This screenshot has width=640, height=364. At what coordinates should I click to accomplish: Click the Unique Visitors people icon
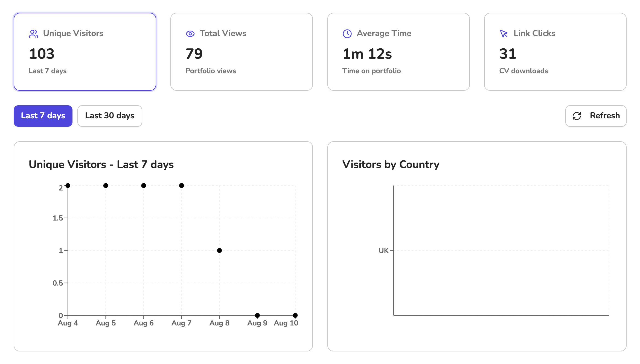[x=33, y=33]
